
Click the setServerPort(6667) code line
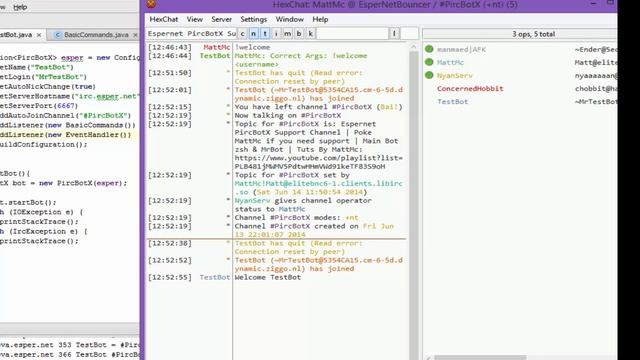click(39, 106)
